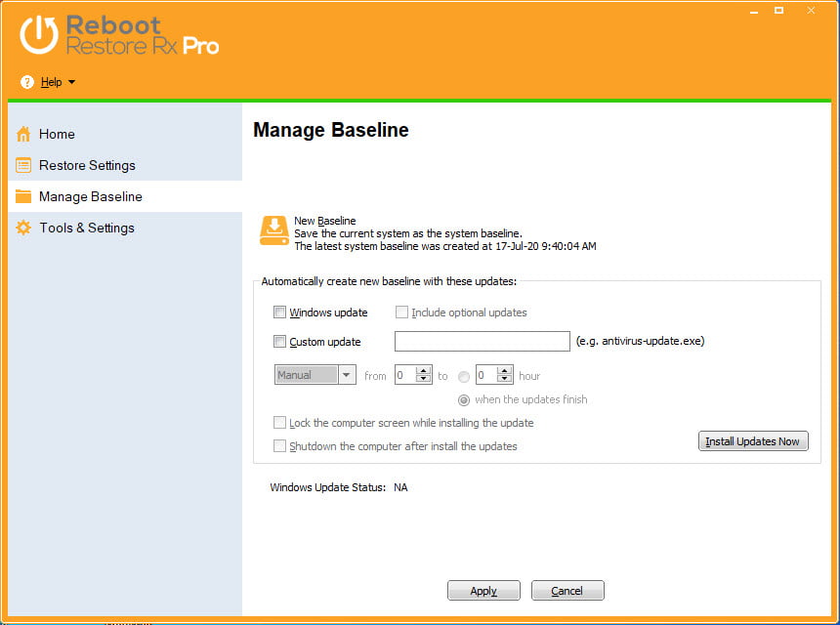Increase the 'to' hour spinner
This screenshot has height=625, width=840.
[x=504, y=371]
